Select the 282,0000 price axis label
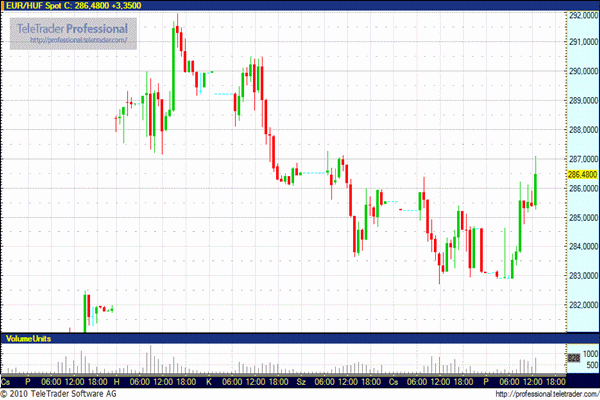 [x=583, y=305]
